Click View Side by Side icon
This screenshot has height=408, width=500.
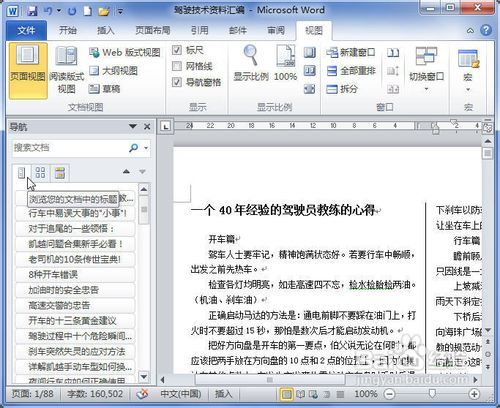pos(393,53)
